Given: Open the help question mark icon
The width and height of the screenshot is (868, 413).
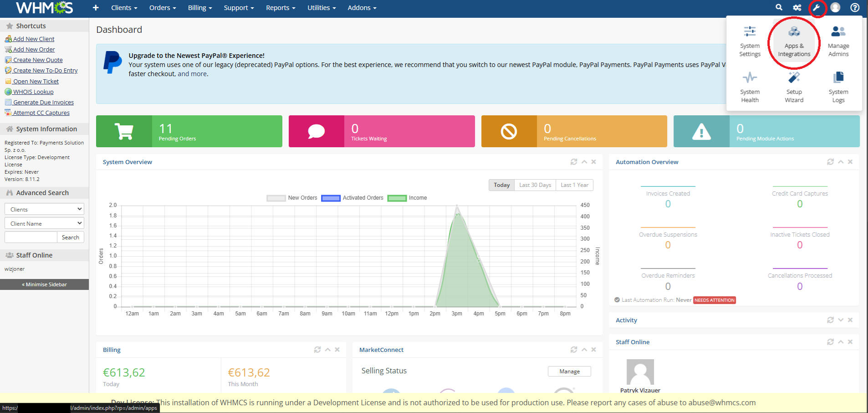Looking at the screenshot, I should click(x=855, y=8).
